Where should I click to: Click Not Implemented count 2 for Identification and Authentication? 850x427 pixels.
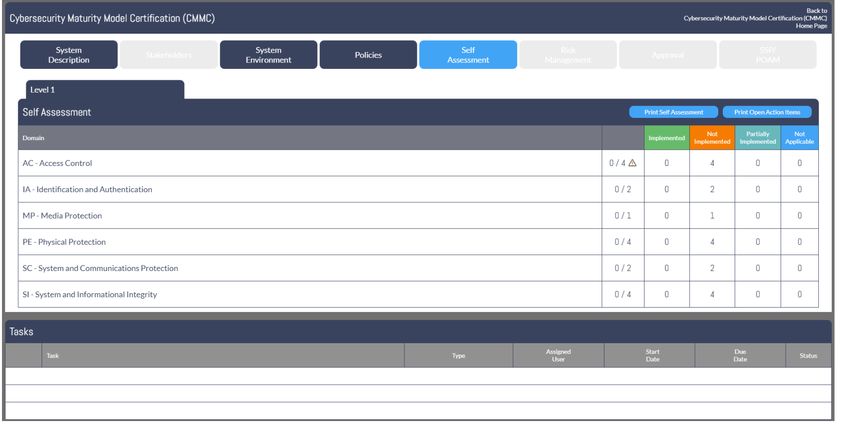point(712,189)
